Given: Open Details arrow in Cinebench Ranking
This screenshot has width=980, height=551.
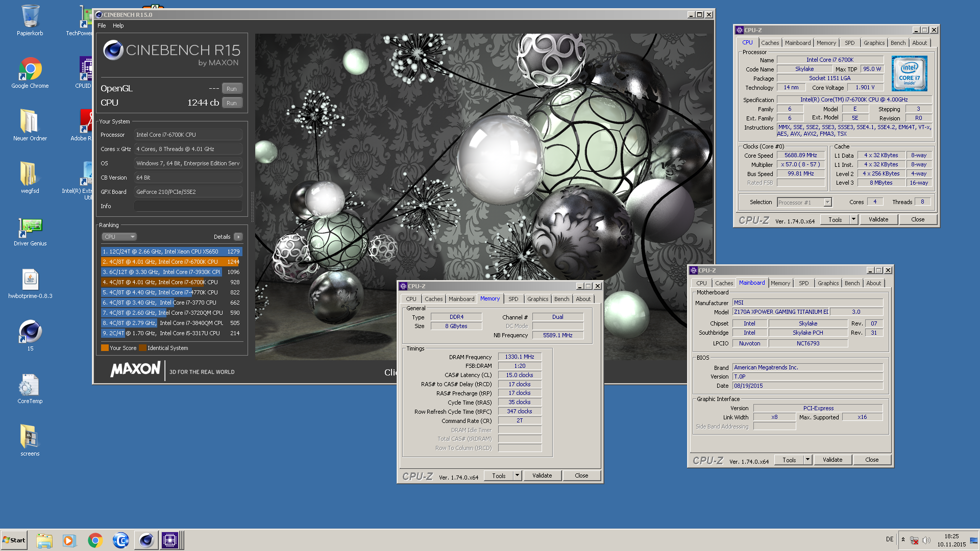Looking at the screenshot, I should click(238, 237).
